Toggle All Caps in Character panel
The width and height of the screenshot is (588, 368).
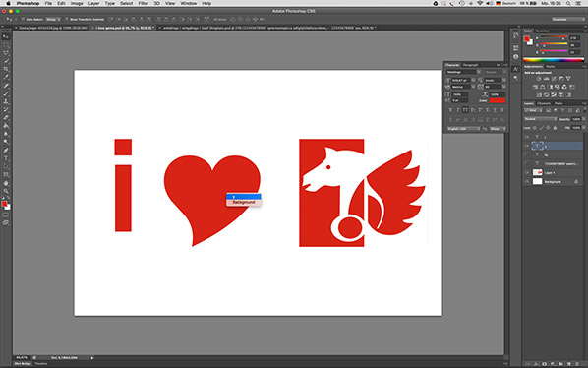(465, 110)
